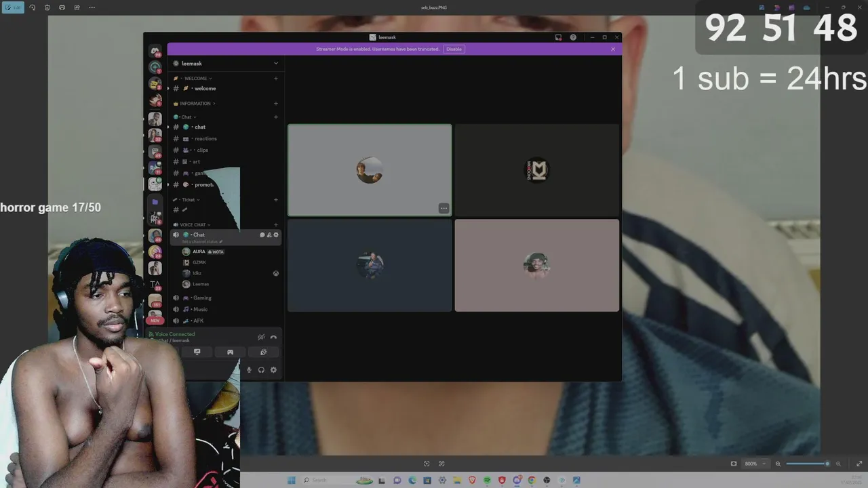Select the bottom-left dark blue participant tile
Screen dimensions: 868x488
[x=370, y=265]
